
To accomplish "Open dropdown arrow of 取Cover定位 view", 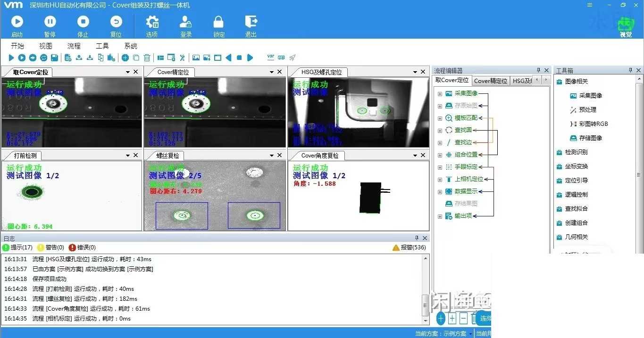I will pyautogui.click(x=128, y=72).
